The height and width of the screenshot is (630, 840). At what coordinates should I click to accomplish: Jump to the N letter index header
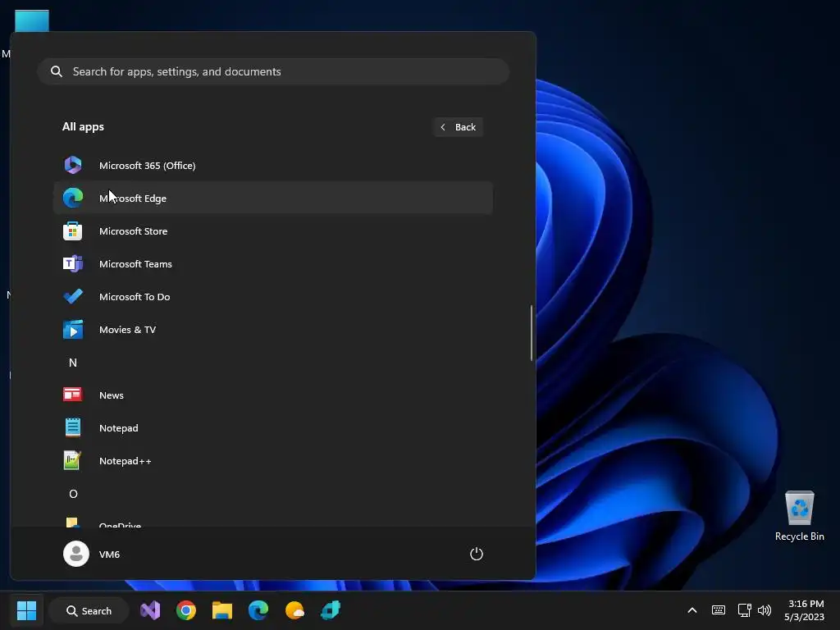tap(73, 363)
